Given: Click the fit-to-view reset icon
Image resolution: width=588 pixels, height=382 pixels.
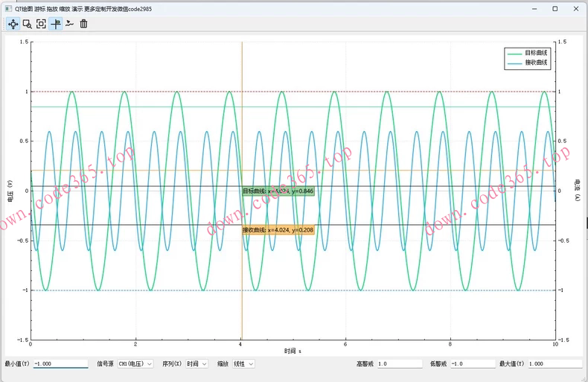Looking at the screenshot, I should (41, 24).
